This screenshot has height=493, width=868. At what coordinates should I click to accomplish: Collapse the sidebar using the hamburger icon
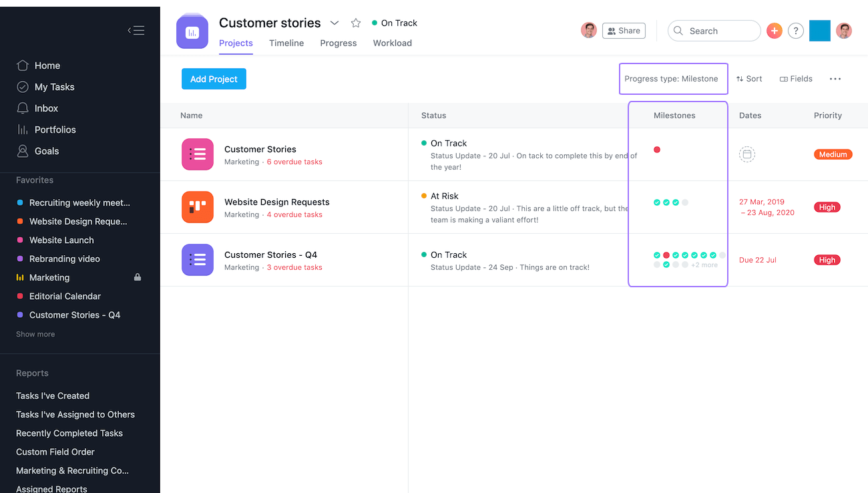pos(136,30)
